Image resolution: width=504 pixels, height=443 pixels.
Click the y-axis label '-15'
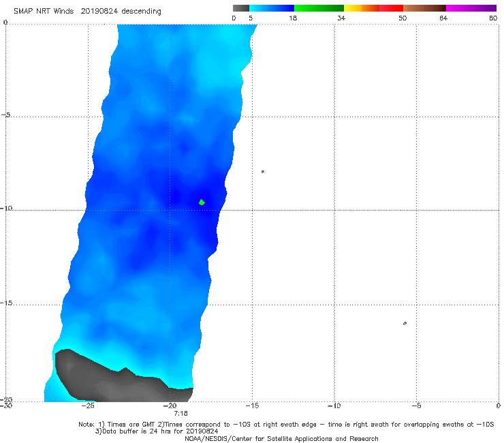[x=6, y=303]
